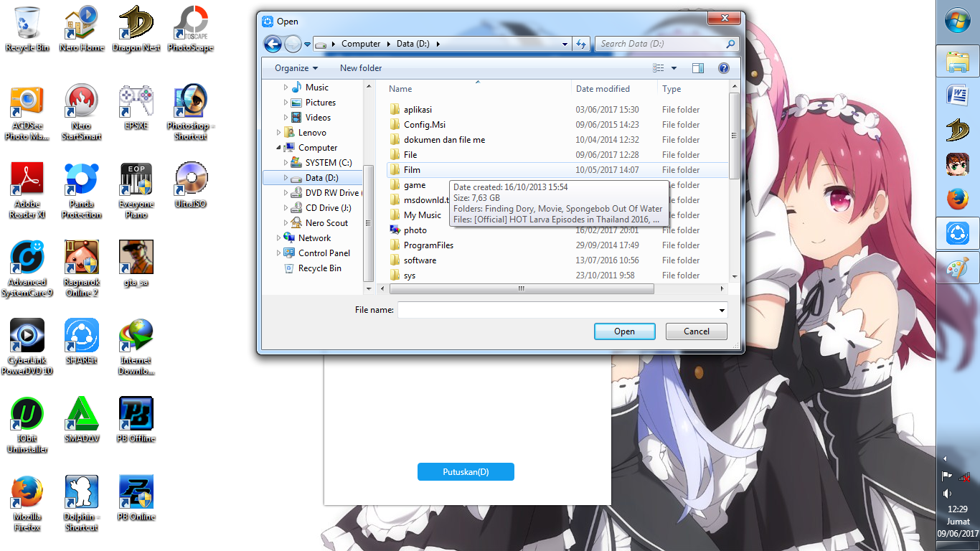Open Windows Explorer from the taskbar
The height and width of the screenshot is (551, 980).
click(x=958, y=63)
